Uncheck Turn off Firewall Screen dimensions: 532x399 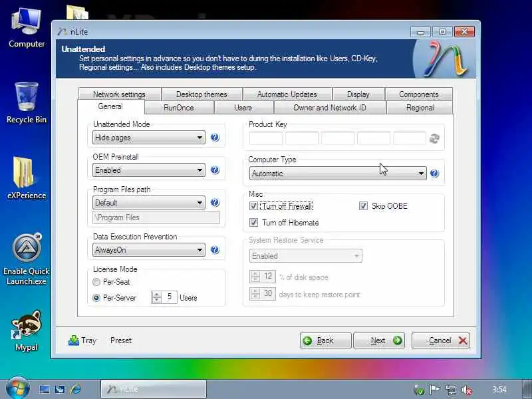click(253, 206)
